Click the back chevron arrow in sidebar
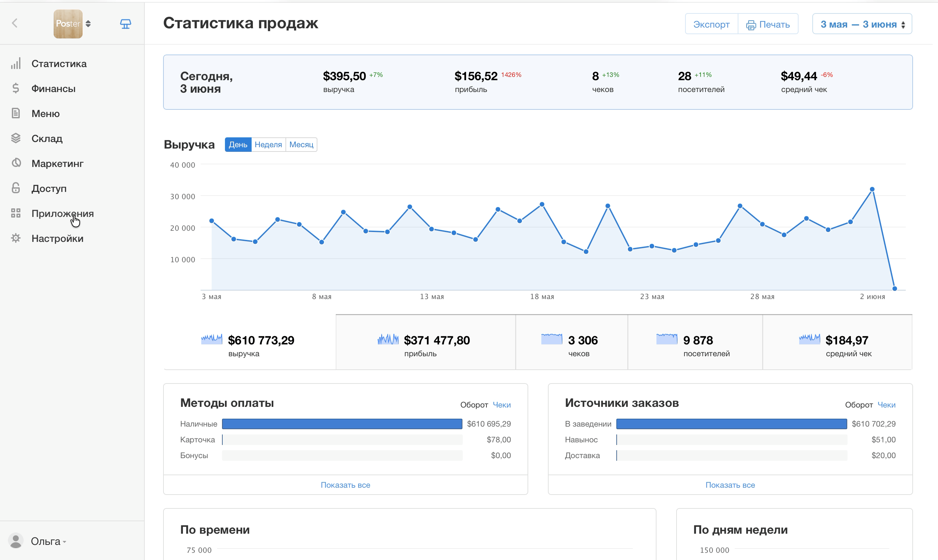Image resolution: width=938 pixels, height=560 pixels. (x=15, y=23)
